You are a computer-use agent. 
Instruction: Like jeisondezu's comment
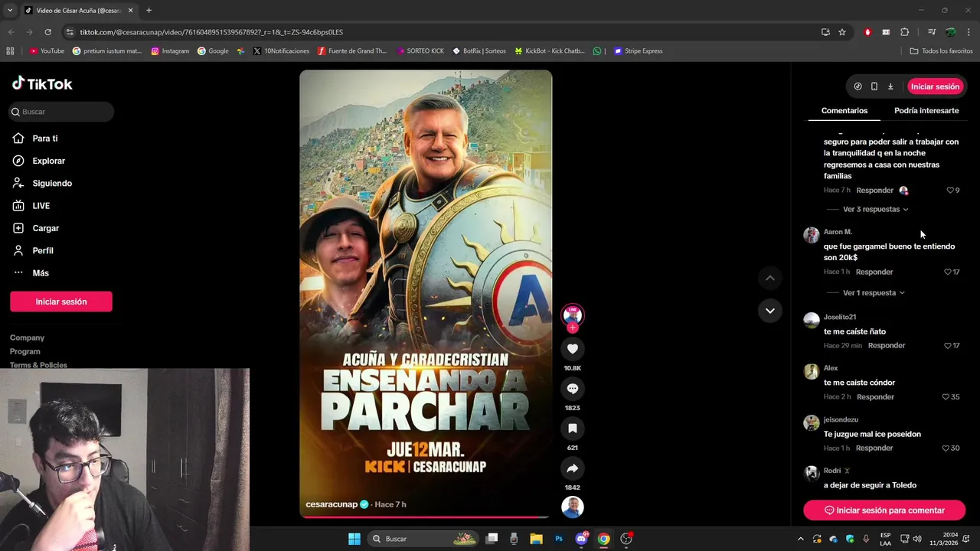[946, 448]
